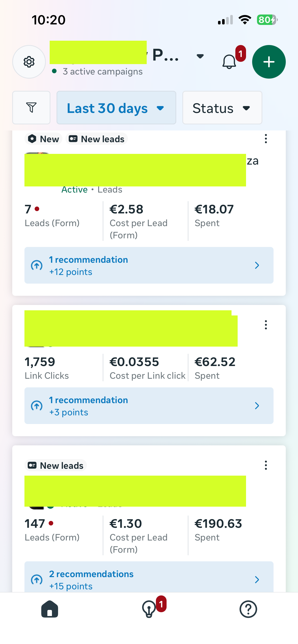Tap the 1,759 Link Clicks metric
This screenshot has height=644, width=298.
point(47,368)
